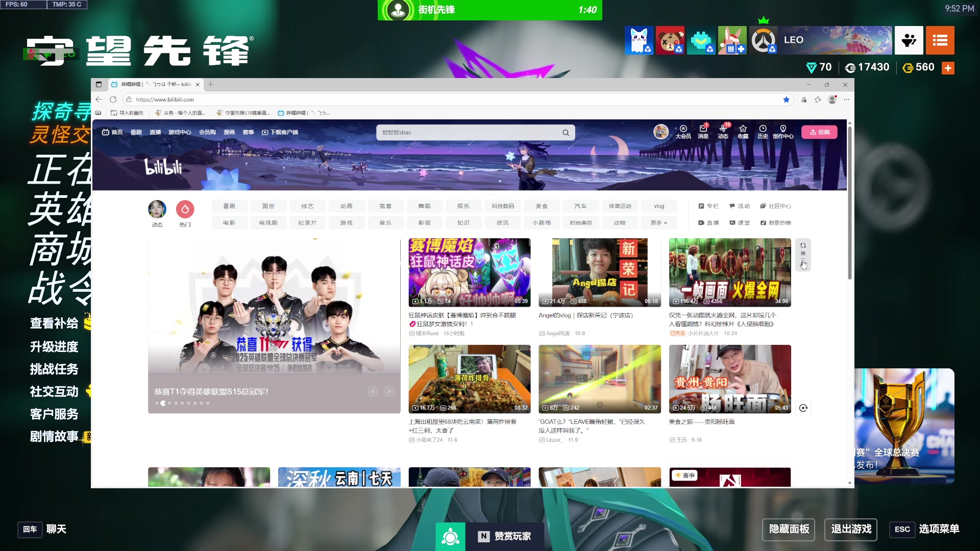This screenshot has width=980, height=551.
Task: Open the orange game menu list icon
Action: (x=940, y=40)
